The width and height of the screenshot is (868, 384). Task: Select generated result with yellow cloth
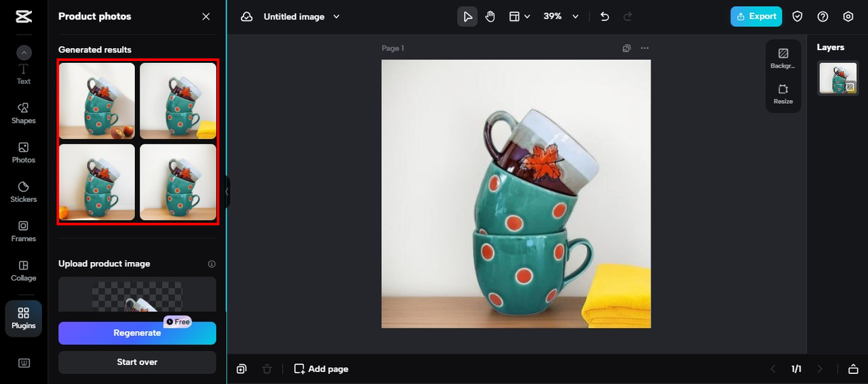point(178,101)
